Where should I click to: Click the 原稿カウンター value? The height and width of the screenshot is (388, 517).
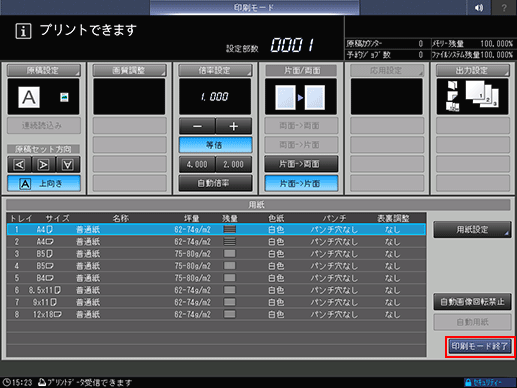[x=421, y=44]
